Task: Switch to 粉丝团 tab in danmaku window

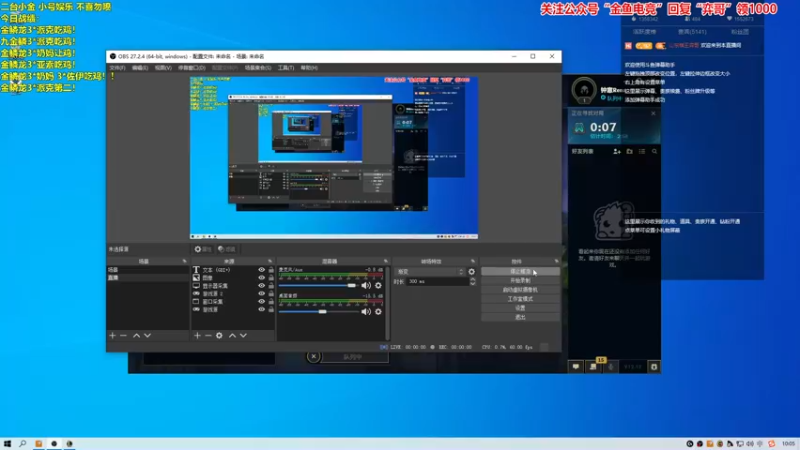Action: [x=740, y=32]
